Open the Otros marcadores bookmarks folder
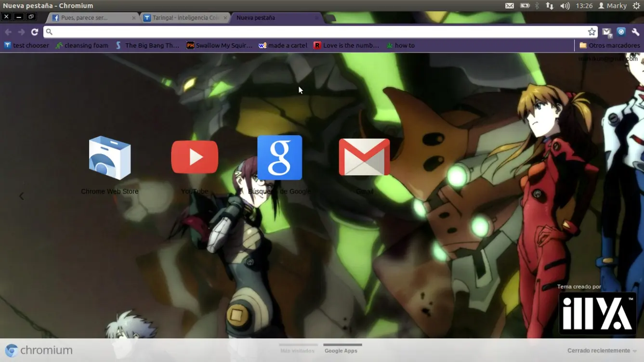 (609, 45)
